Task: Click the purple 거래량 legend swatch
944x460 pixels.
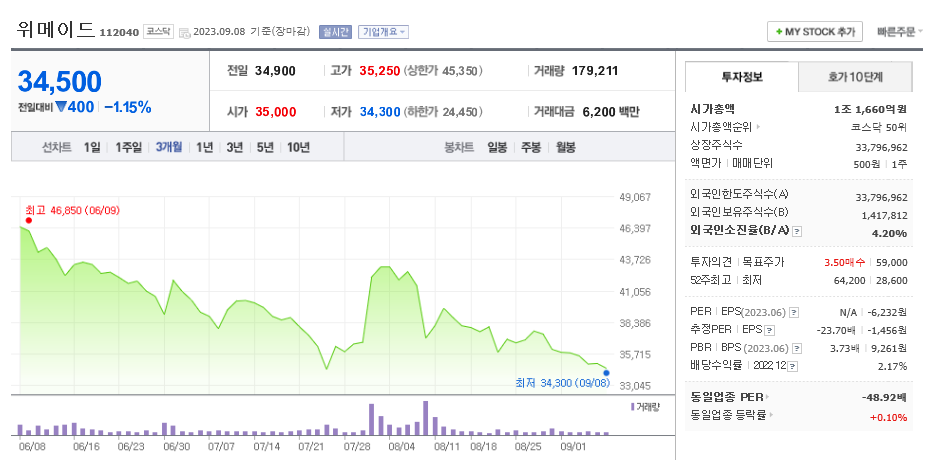Action: pyautogui.click(x=632, y=407)
